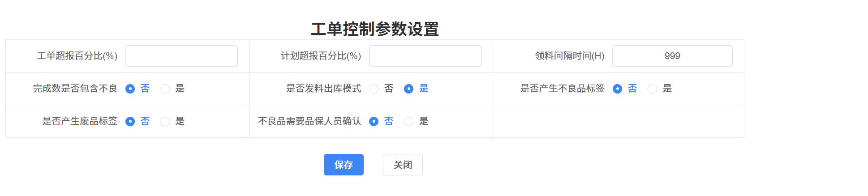Select 否 for 不良品需要品保人员确认
868x196 pixels.
tap(374, 121)
